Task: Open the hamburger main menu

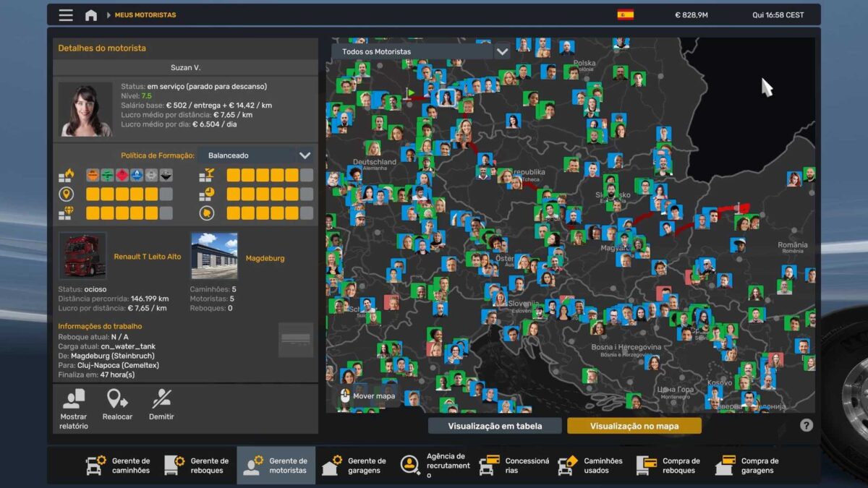Action: [66, 15]
